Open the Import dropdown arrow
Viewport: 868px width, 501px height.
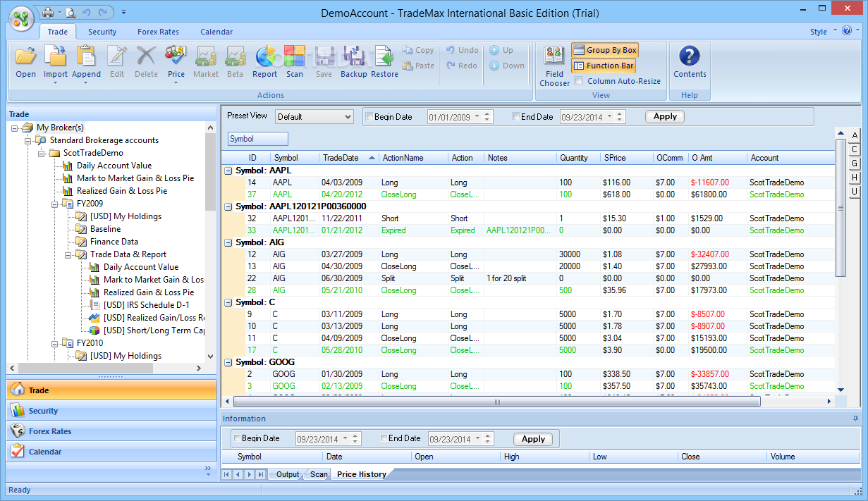click(x=56, y=83)
